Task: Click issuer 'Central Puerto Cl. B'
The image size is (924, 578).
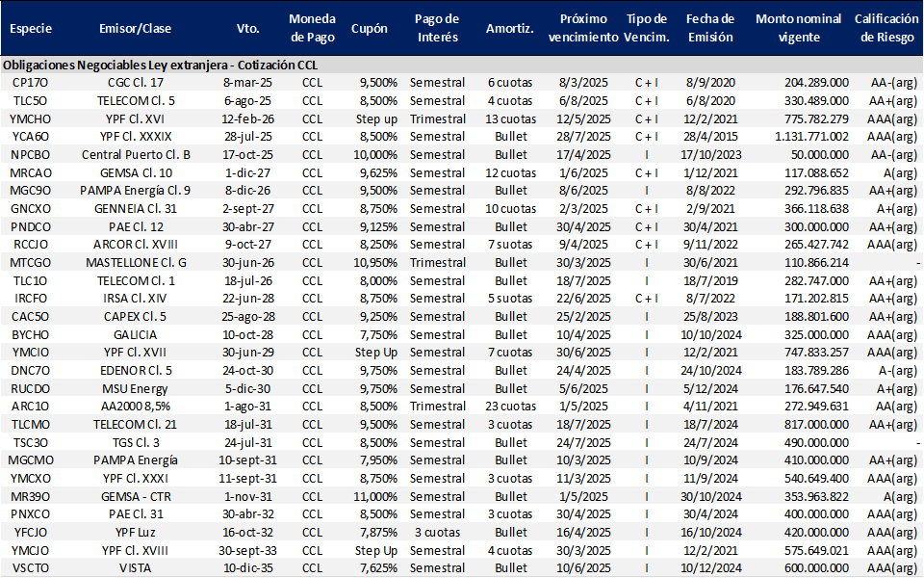Action: coord(136,155)
